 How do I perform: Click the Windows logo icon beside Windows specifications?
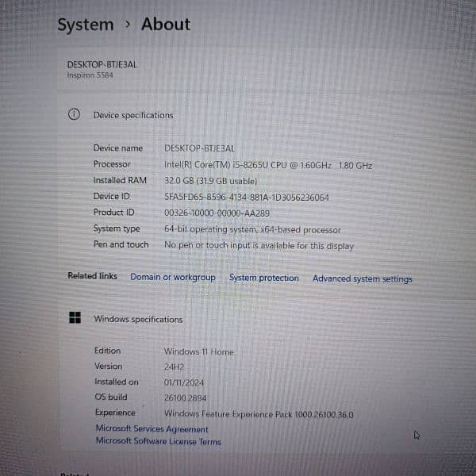click(x=75, y=318)
